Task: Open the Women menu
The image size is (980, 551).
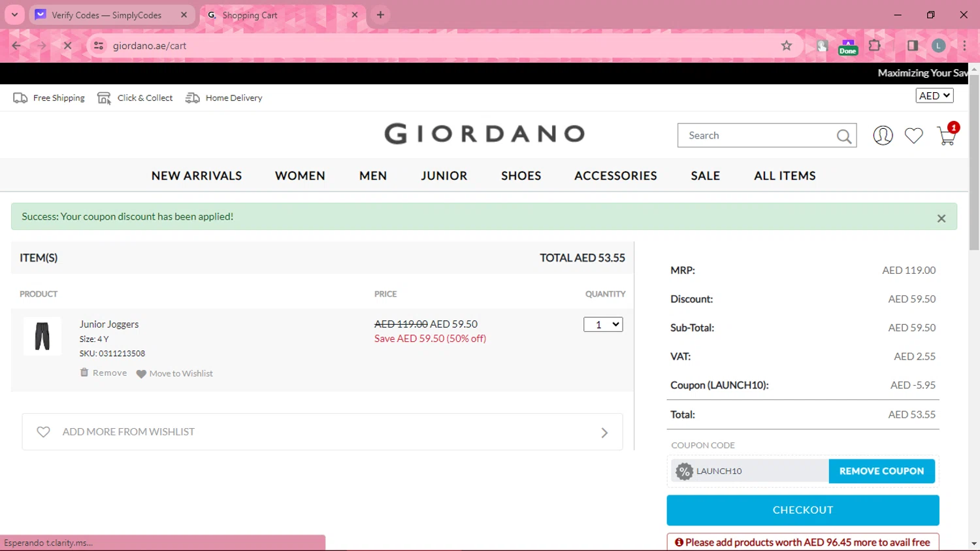Action: click(x=300, y=176)
